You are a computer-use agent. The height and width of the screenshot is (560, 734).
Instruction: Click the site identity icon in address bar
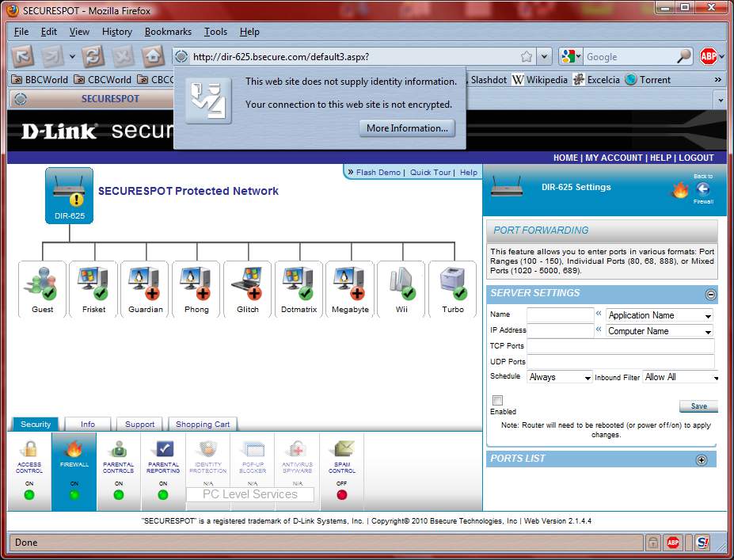[181, 57]
